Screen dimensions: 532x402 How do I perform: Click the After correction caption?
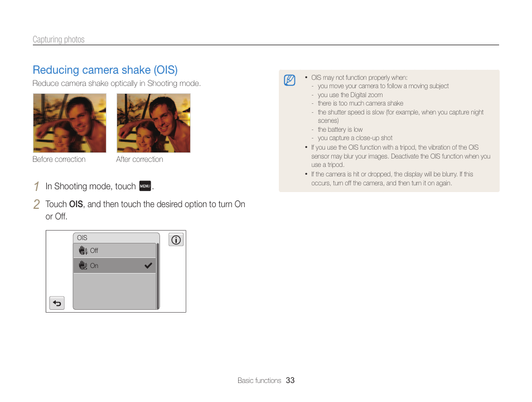(139, 159)
